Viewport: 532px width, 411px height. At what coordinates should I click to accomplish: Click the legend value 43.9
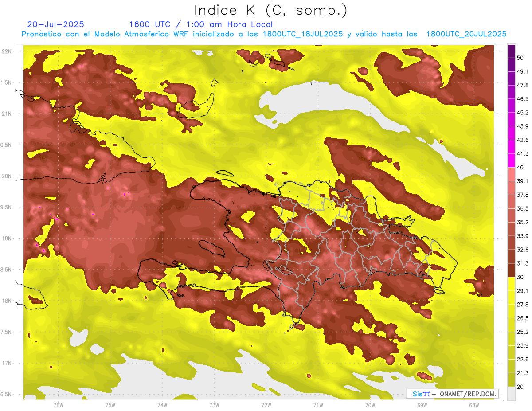click(522, 126)
